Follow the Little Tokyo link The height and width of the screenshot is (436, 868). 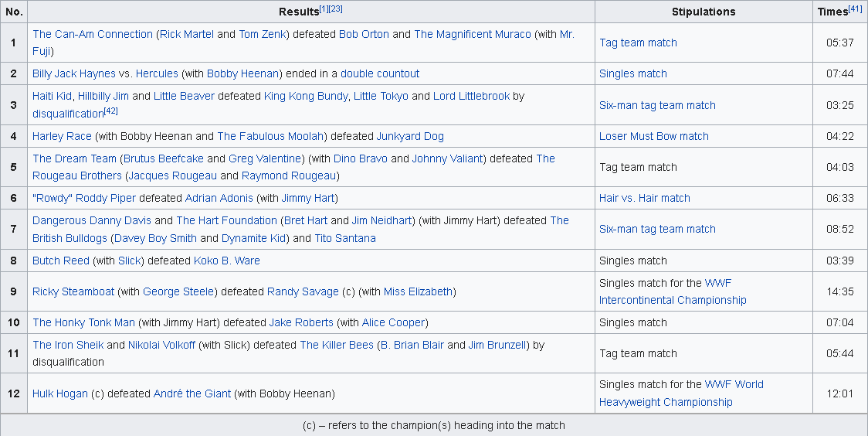pyautogui.click(x=381, y=96)
